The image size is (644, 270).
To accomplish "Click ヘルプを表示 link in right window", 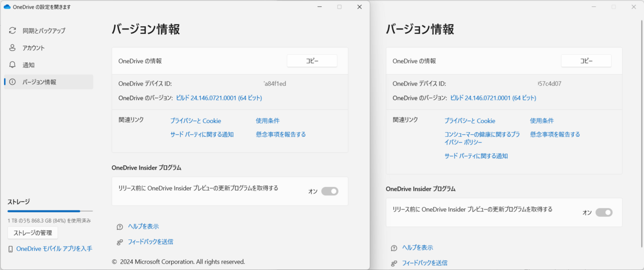I will point(418,248).
